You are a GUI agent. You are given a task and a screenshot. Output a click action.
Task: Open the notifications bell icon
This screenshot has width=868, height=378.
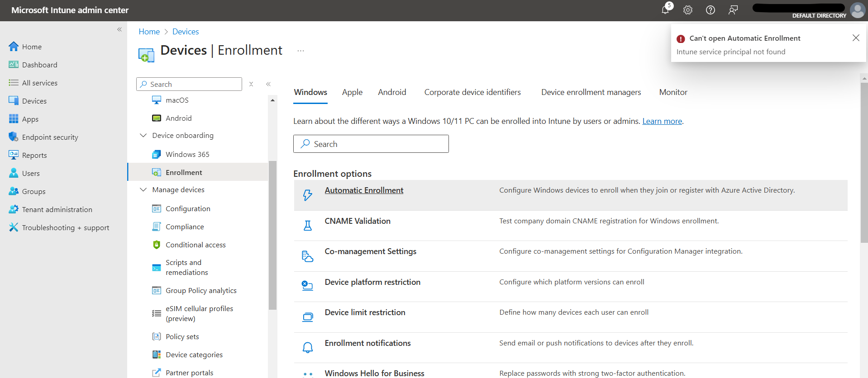pyautogui.click(x=665, y=10)
